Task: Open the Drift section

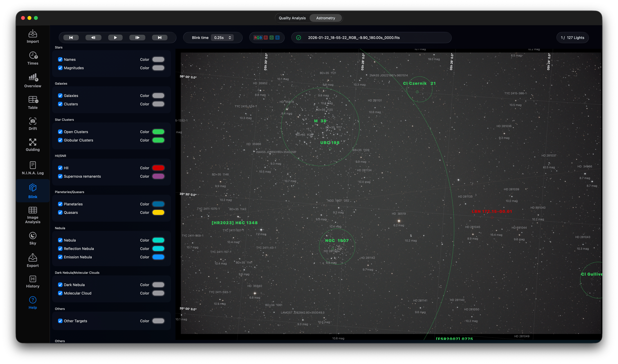Action: coord(33,124)
